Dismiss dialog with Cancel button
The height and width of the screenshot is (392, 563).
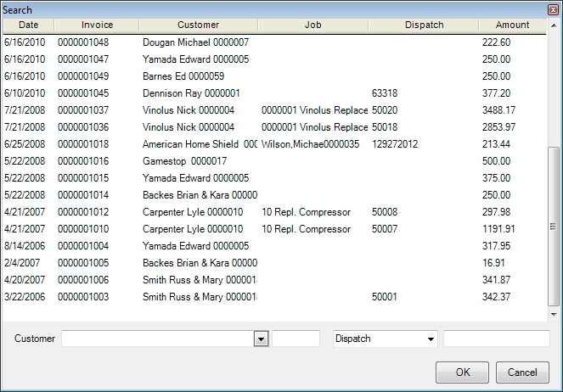point(522,372)
